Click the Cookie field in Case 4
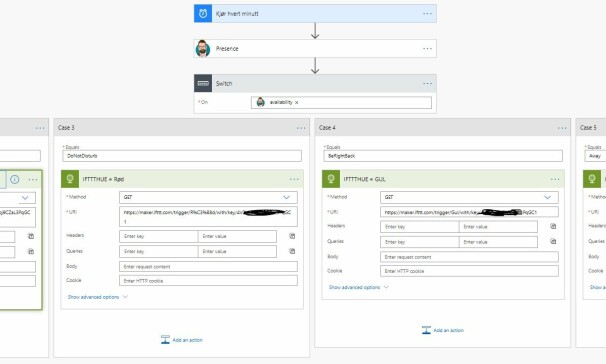The height and width of the screenshot is (364, 606). (x=469, y=271)
